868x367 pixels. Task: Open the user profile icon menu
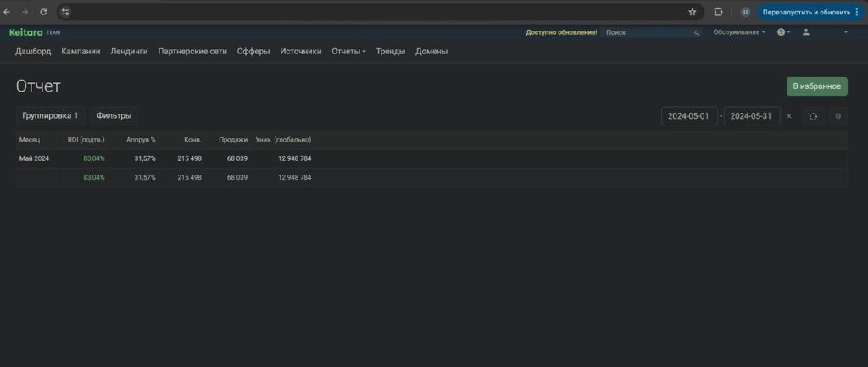click(806, 32)
